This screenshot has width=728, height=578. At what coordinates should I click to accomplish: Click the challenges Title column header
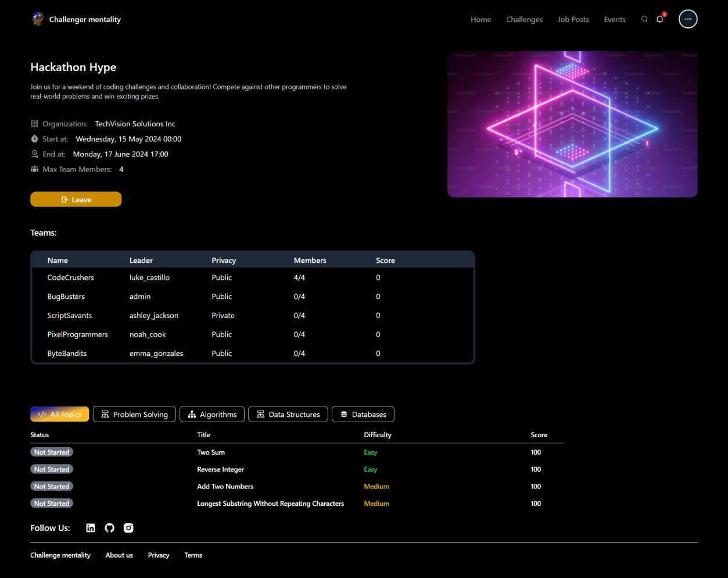click(204, 435)
